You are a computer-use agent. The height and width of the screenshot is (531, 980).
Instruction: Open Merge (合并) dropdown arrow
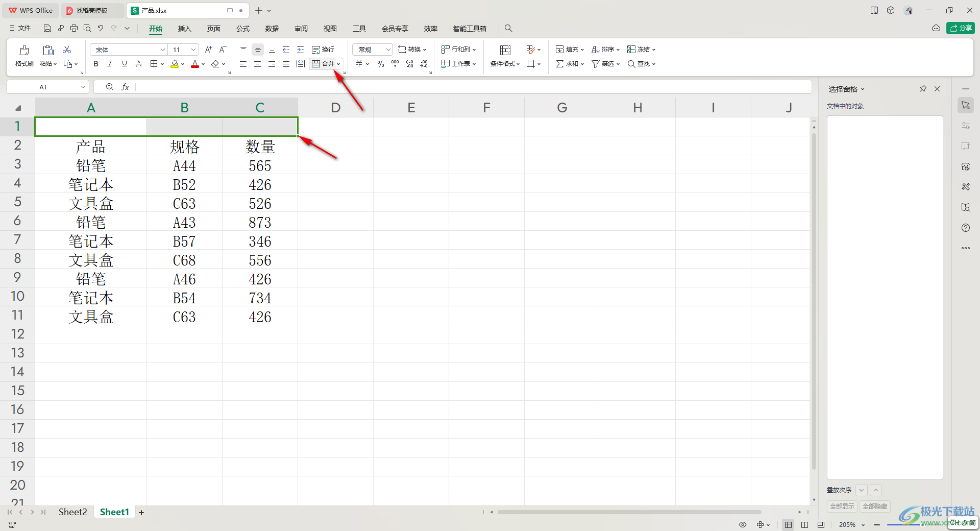coord(338,64)
